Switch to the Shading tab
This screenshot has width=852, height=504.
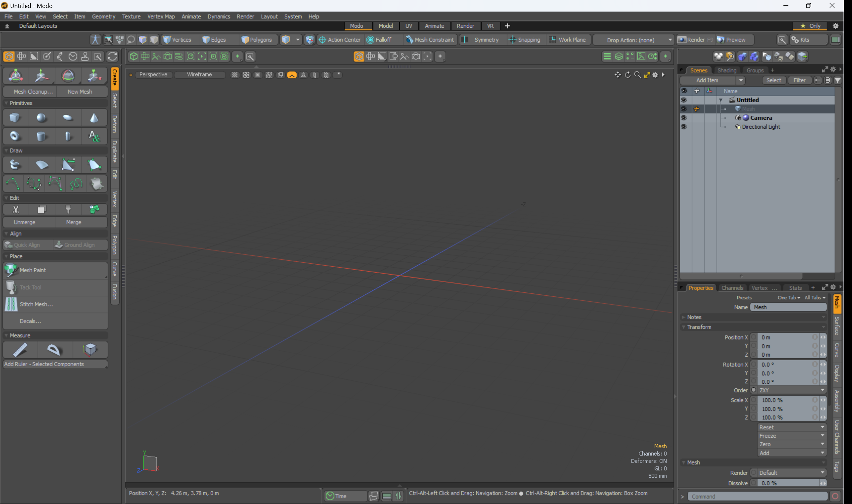pyautogui.click(x=727, y=70)
